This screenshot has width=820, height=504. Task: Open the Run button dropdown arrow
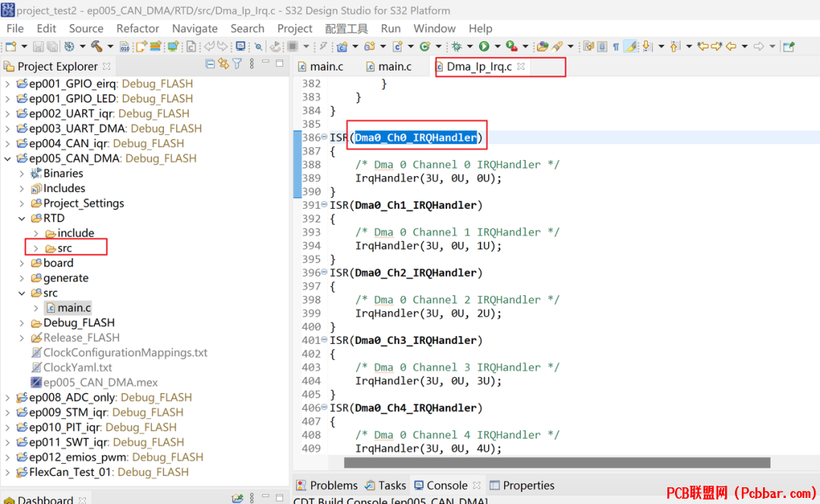point(497,46)
